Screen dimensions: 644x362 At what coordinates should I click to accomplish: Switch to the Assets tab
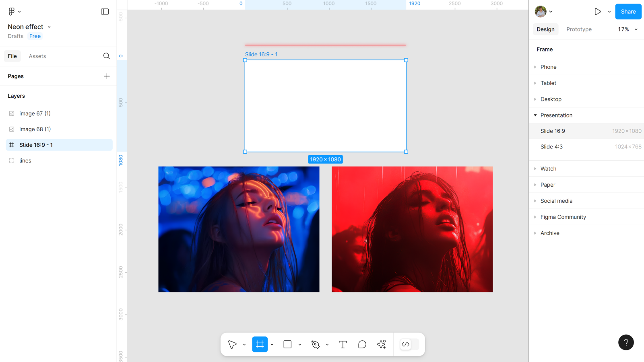tap(37, 56)
